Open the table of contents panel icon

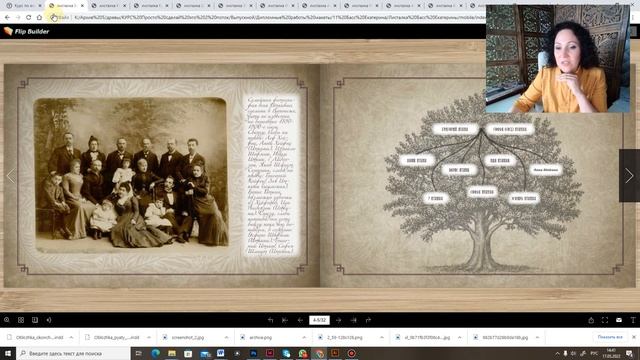(x=35, y=320)
